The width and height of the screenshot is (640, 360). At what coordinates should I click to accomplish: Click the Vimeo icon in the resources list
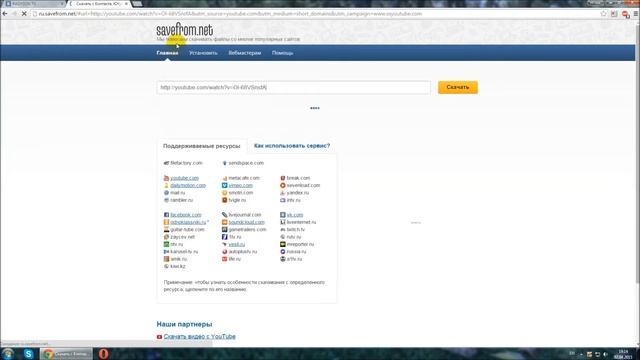(x=224, y=185)
